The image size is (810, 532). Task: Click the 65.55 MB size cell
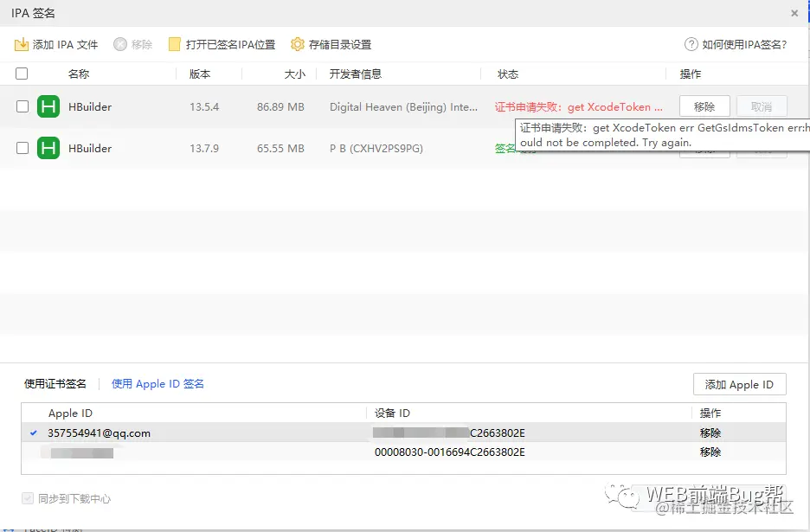tap(280, 148)
